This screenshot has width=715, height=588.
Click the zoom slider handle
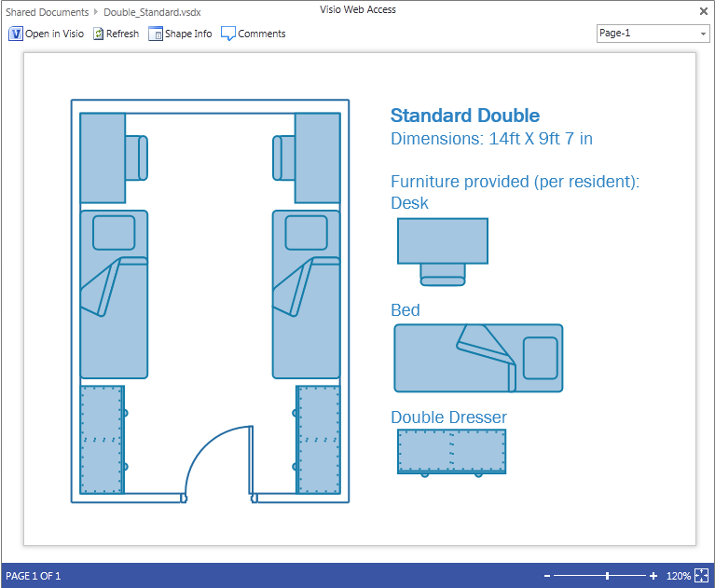coord(607,576)
